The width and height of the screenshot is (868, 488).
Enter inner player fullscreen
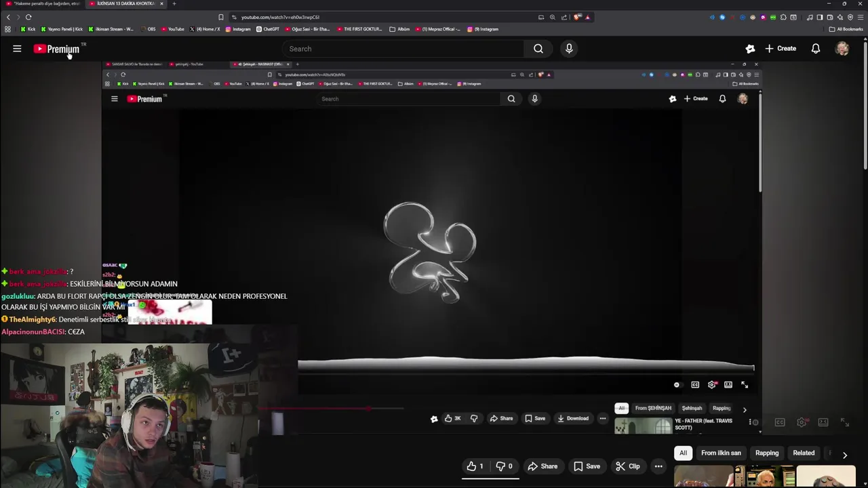click(745, 385)
